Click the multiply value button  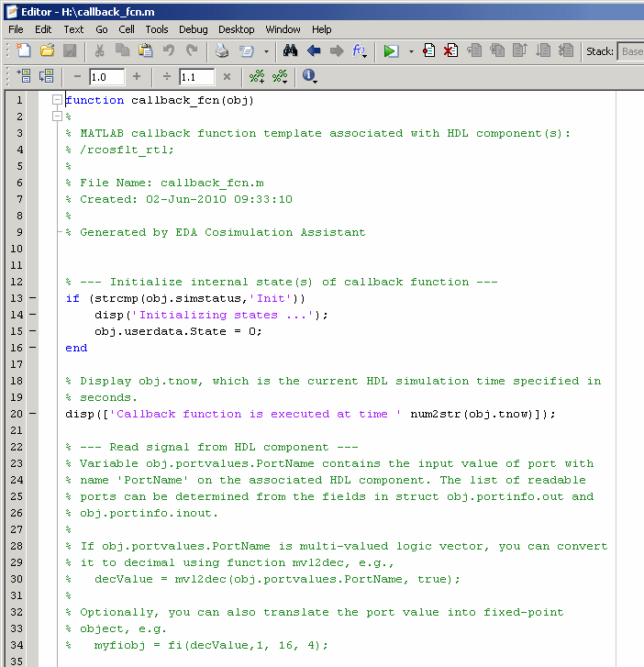(227, 77)
